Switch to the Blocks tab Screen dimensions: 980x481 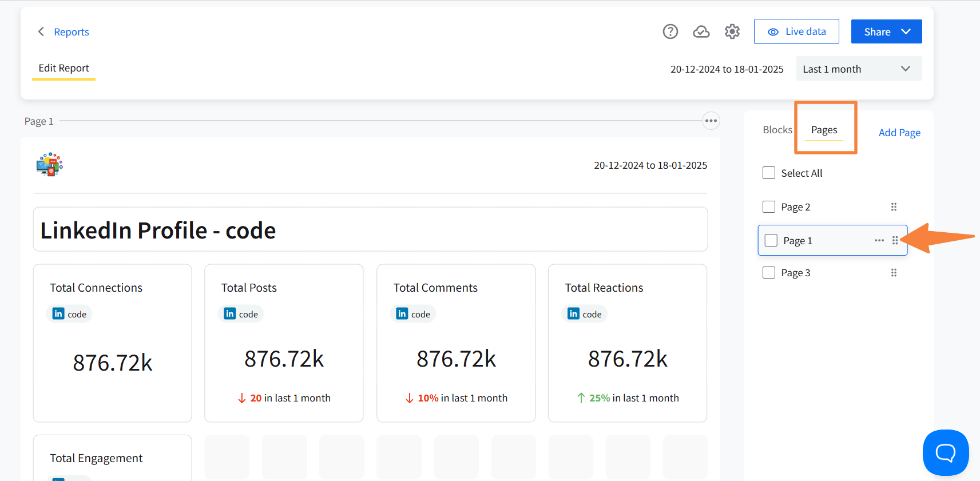point(777,130)
